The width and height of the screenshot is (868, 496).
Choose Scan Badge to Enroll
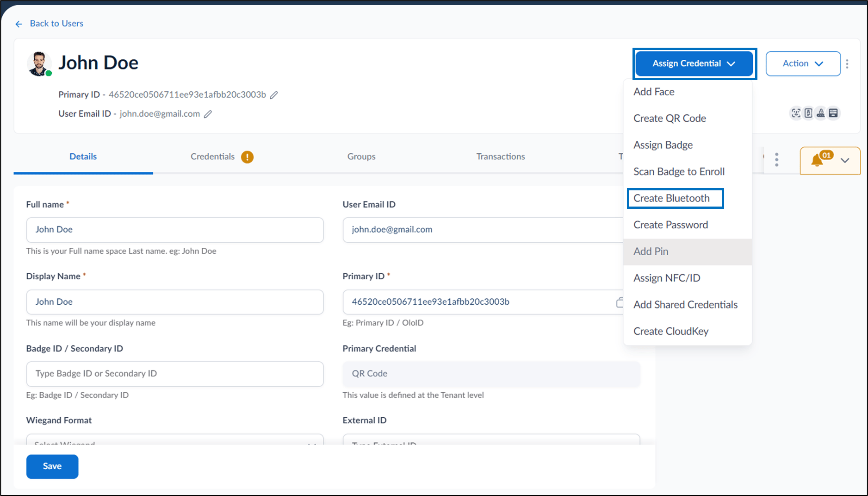point(688,172)
